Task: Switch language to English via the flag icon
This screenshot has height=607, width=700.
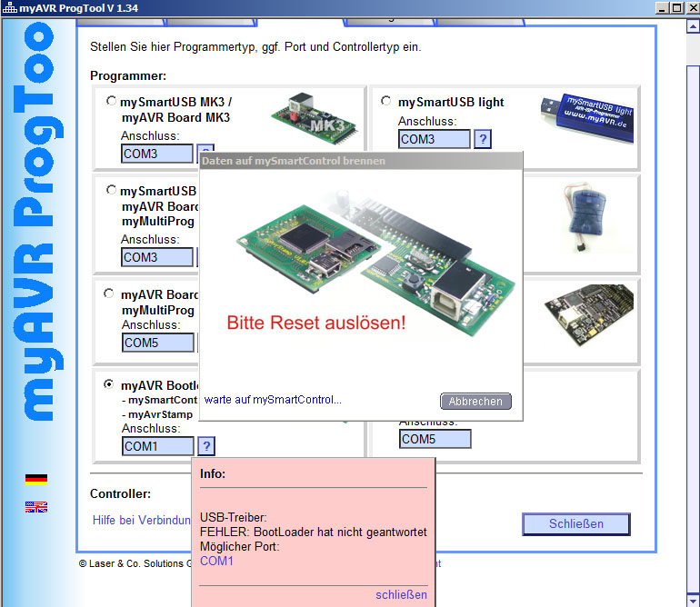Action: [36, 506]
